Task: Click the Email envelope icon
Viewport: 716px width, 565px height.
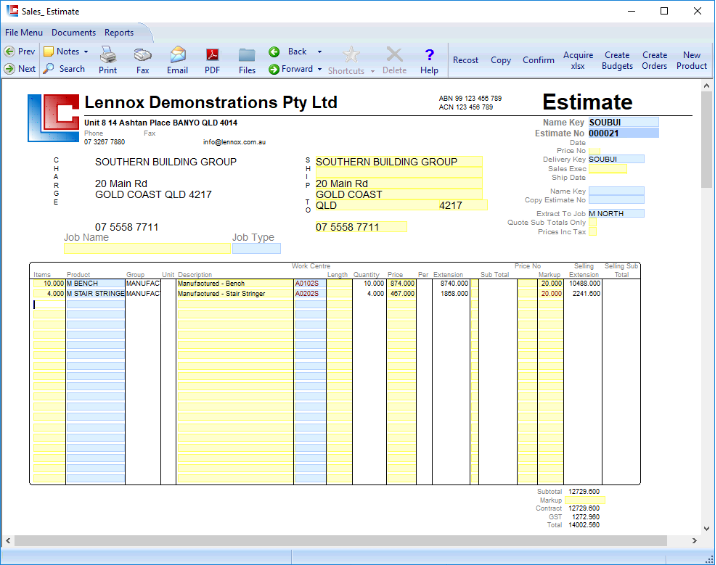Action: click(x=177, y=55)
